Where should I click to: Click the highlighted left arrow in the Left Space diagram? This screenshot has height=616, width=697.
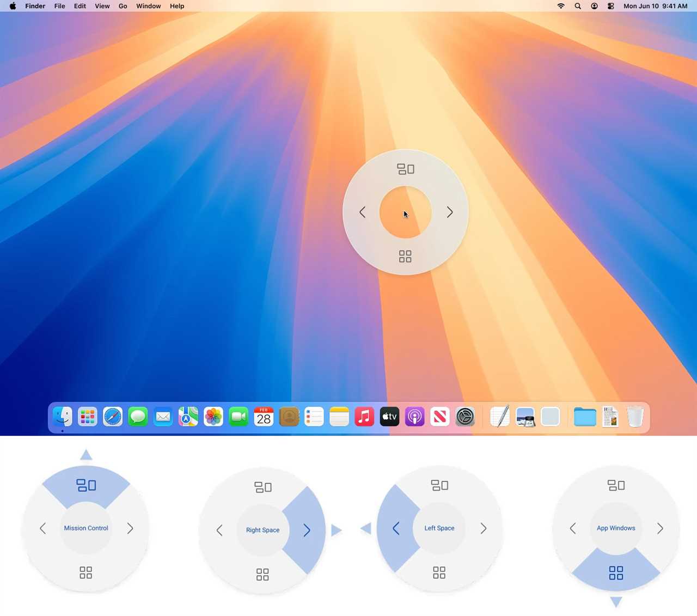pos(396,528)
